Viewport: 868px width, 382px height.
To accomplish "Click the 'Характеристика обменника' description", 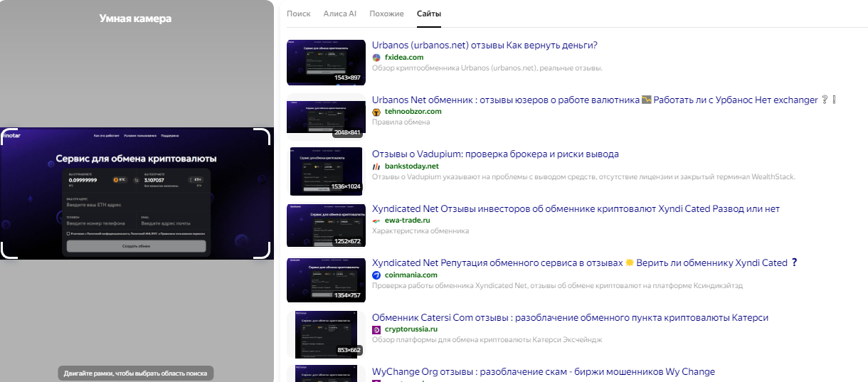I will coord(420,231).
